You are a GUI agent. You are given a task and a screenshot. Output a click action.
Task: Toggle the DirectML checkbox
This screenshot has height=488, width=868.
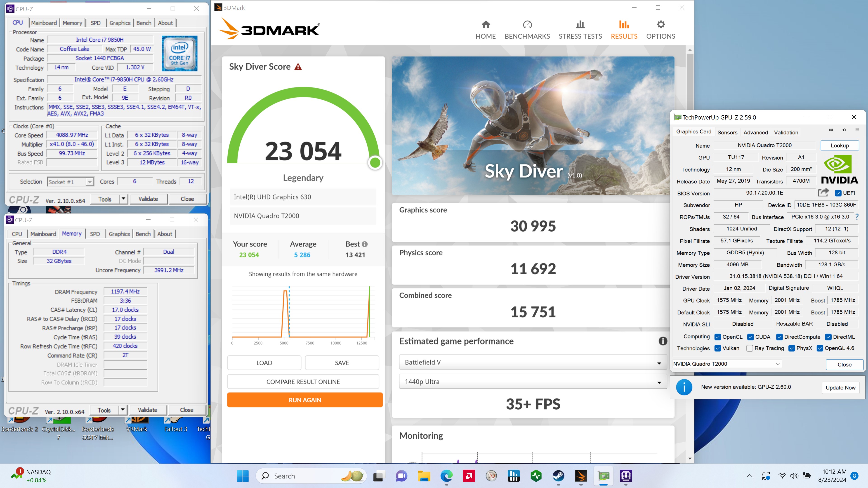click(x=828, y=337)
